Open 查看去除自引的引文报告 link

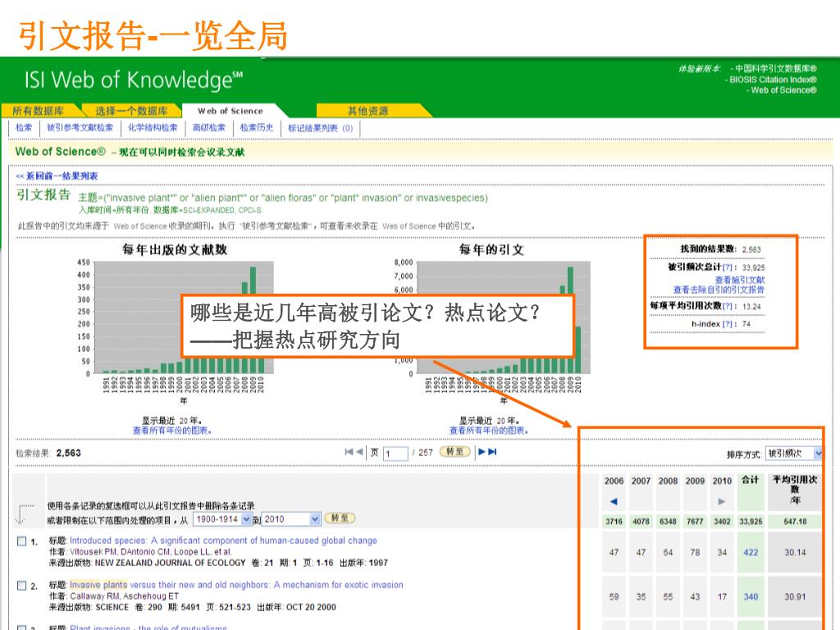click(719, 290)
